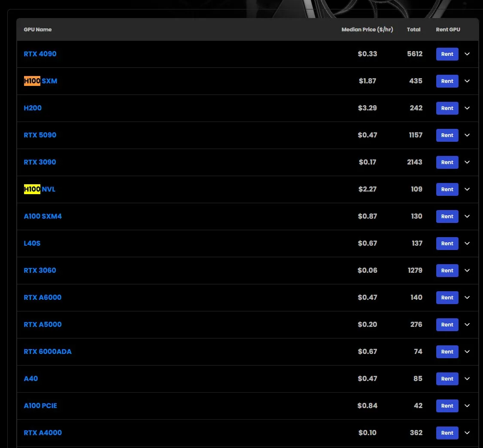Click the GPU Name column header

click(38, 30)
